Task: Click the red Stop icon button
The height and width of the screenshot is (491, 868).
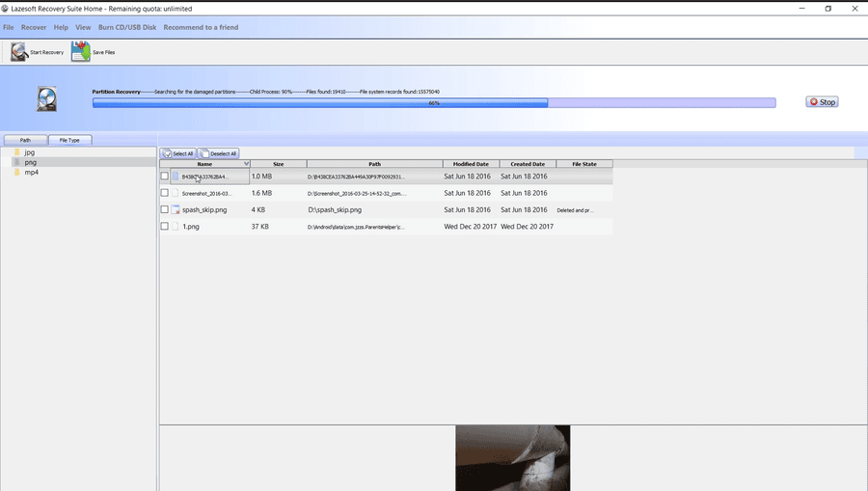Action: click(x=822, y=102)
